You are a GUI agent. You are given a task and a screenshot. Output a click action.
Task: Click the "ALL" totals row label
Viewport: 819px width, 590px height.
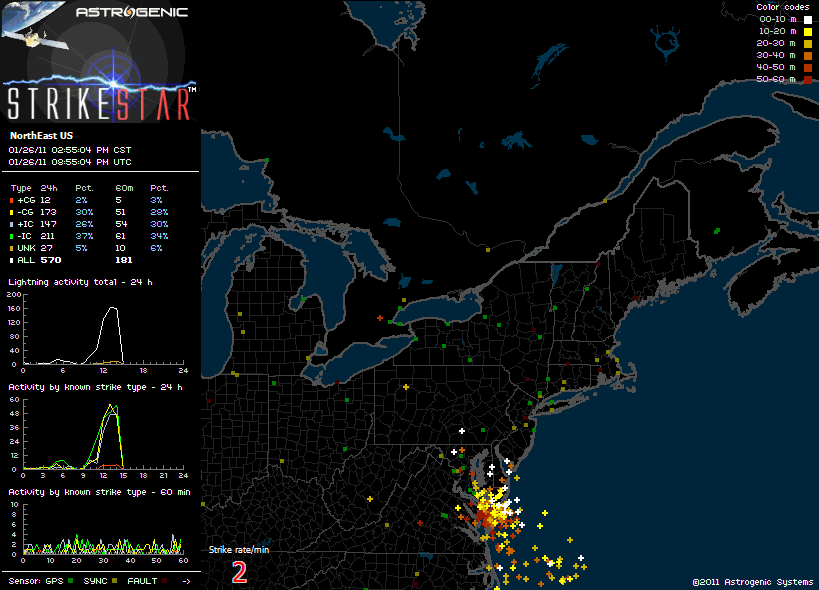pos(26,260)
